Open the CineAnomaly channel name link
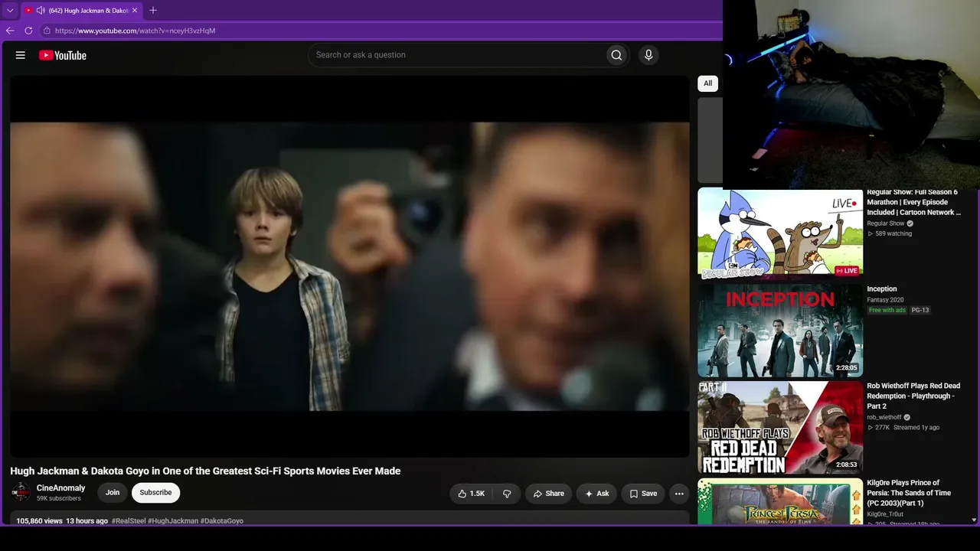 (x=61, y=488)
